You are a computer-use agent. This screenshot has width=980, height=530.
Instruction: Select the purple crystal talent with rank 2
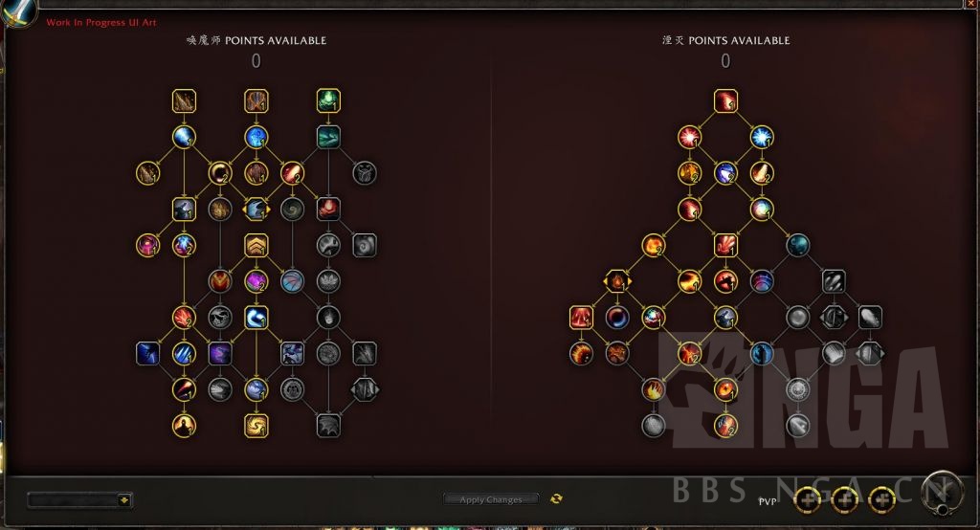coord(256,281)
